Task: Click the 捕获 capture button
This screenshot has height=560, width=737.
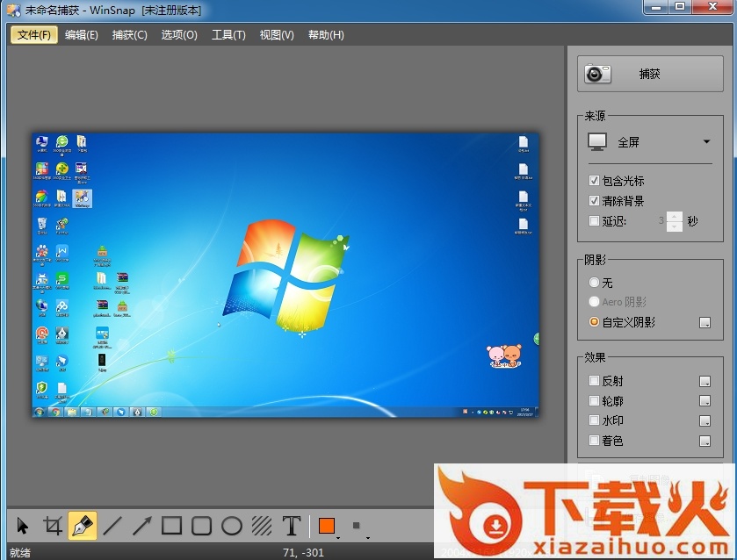Action: point(649,75)
